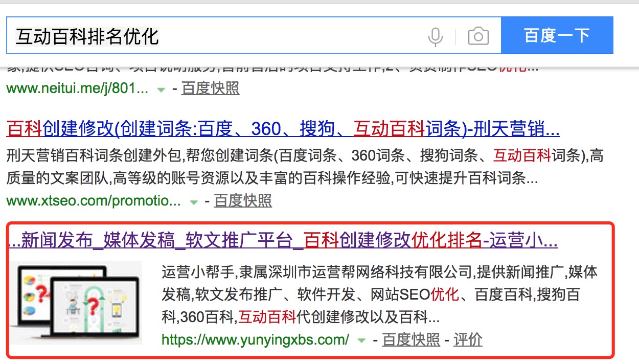Focus the search box containing 互动百科排名优化
639x364 pixels.
click(x=254, y=35)
